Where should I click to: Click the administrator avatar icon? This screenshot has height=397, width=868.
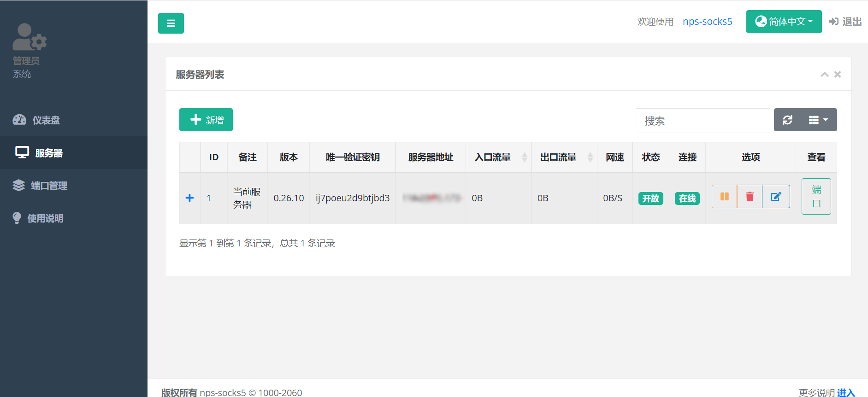[30, 37]
